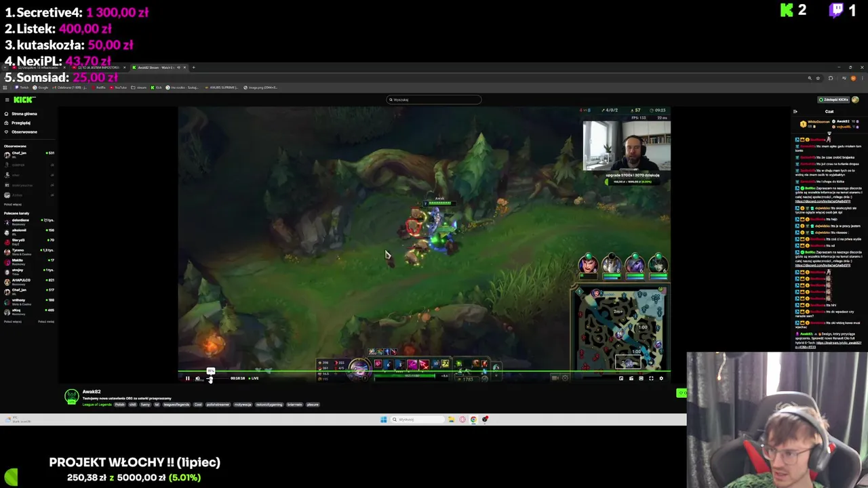Open Awak82 channel name link

(x=92, y=392)
